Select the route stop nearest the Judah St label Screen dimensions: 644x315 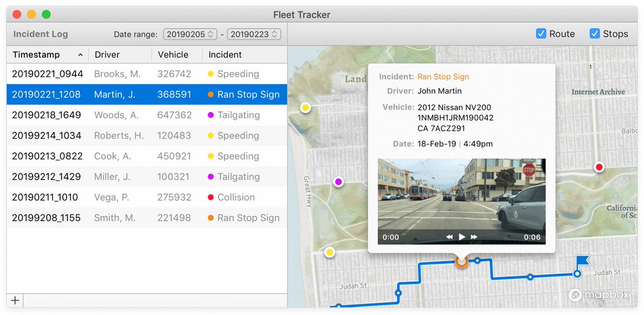[x=398, y=293]
